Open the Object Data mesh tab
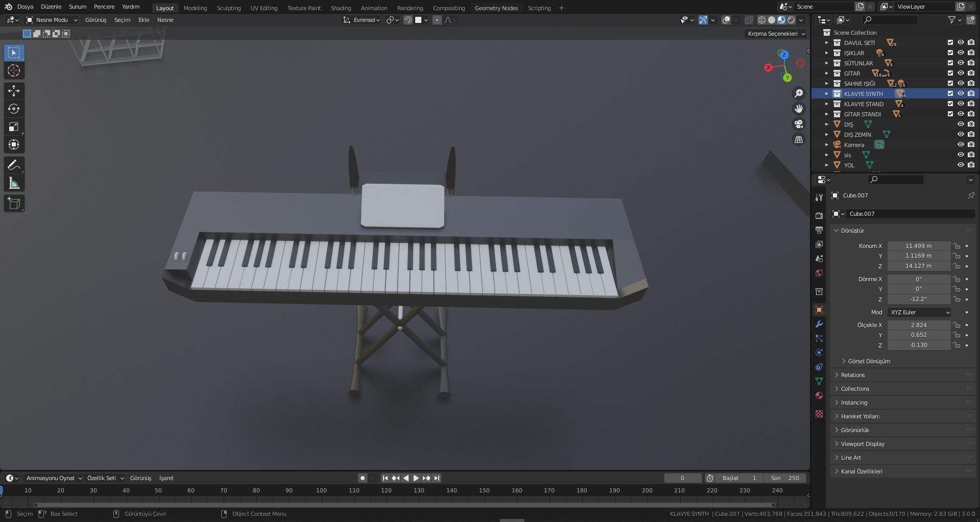Screen dimensions: 980x522 [x=819, y=381]
